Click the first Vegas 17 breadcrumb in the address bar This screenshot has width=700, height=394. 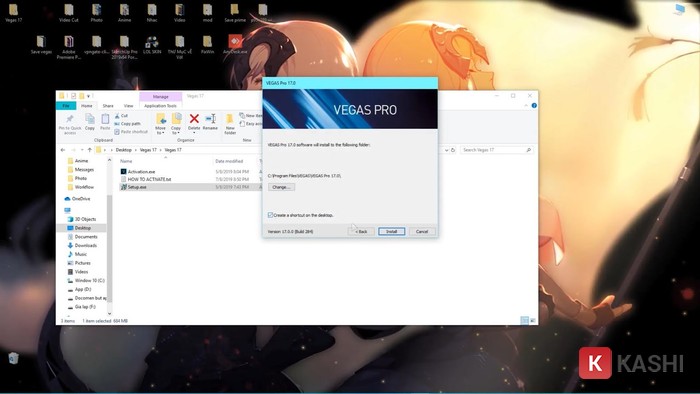[148, 150]
